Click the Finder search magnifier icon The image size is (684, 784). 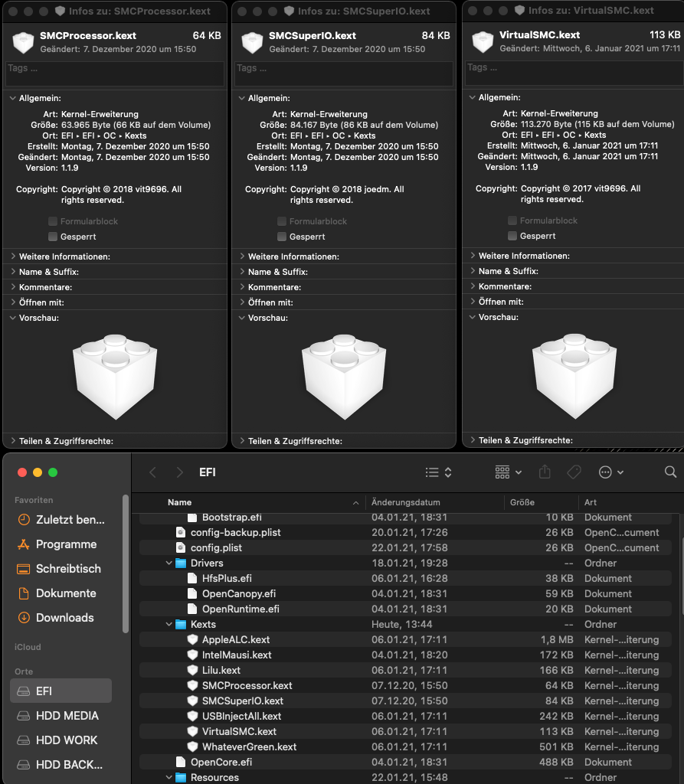[x=670, y=472]
